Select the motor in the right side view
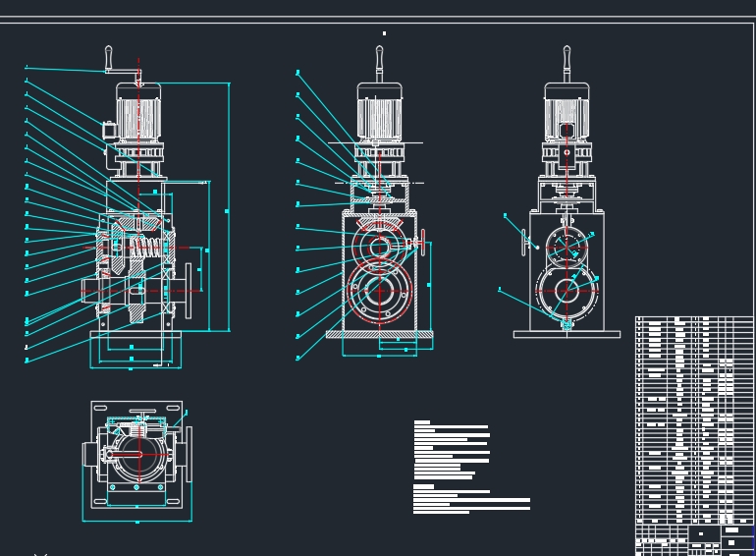This screenshot has width=756, height=556. tap(567, 113)
